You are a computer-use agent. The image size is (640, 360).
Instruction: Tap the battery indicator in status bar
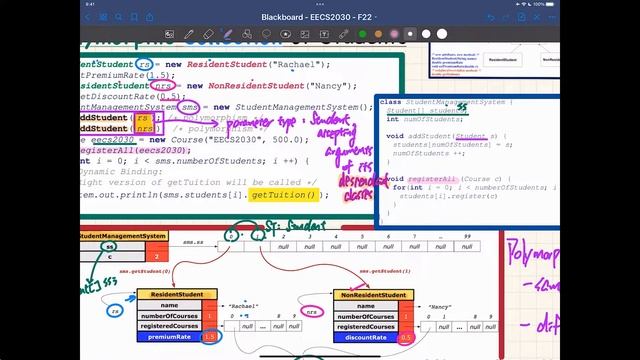pyautogui.click(x=550, y=4)
